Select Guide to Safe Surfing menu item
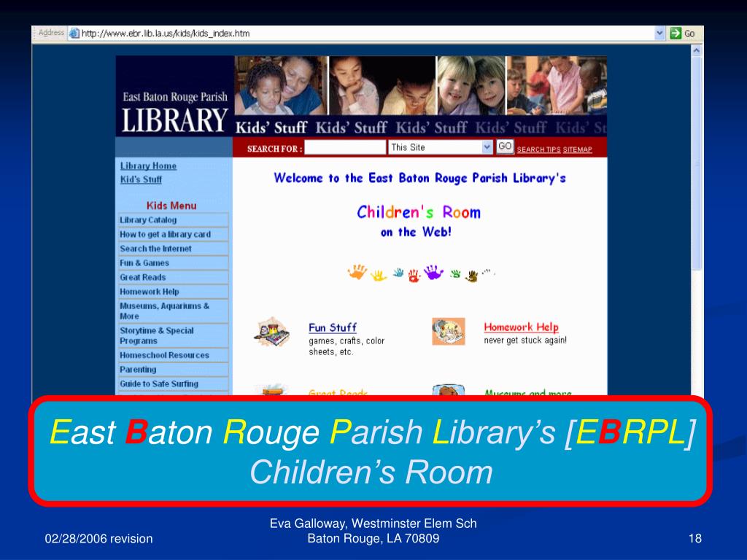Screen dimensions: 747x560 174,384
